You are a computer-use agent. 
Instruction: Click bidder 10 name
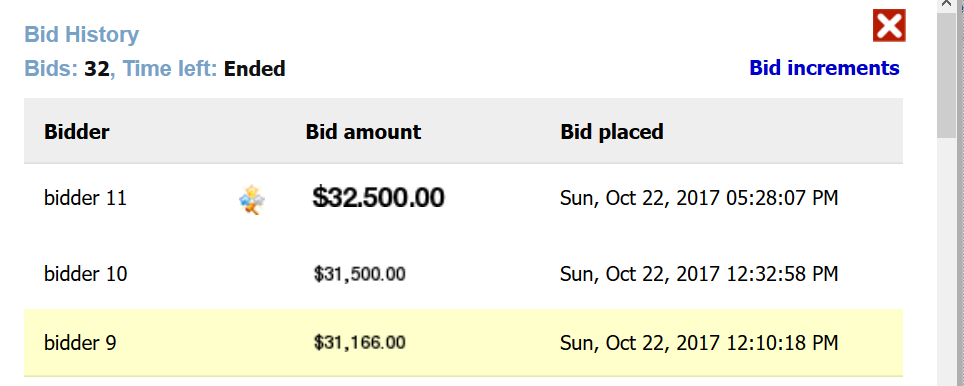[x=85, y=274]
